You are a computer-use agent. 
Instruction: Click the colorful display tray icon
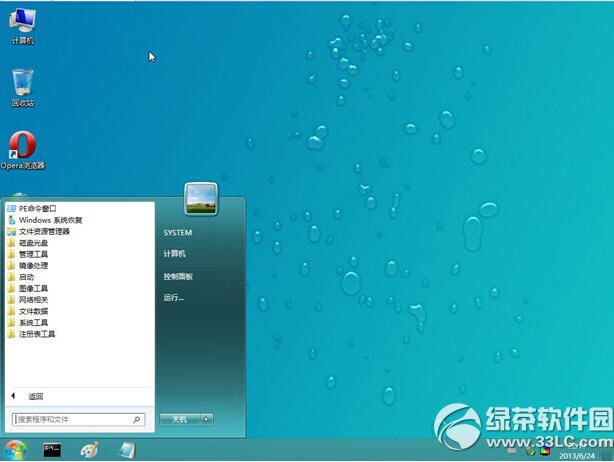(545, 451)
